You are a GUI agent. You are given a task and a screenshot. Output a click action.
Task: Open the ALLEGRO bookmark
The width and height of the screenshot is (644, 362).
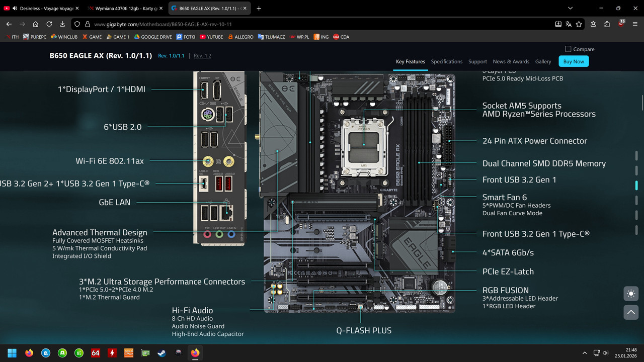240,37
